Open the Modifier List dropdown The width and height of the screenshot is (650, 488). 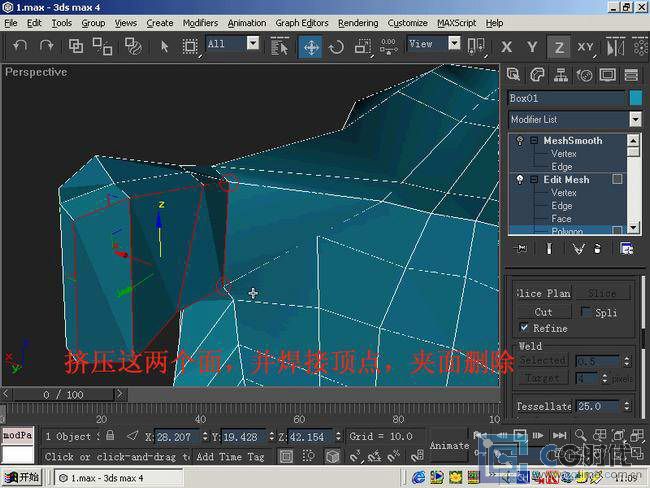point(635,119)
